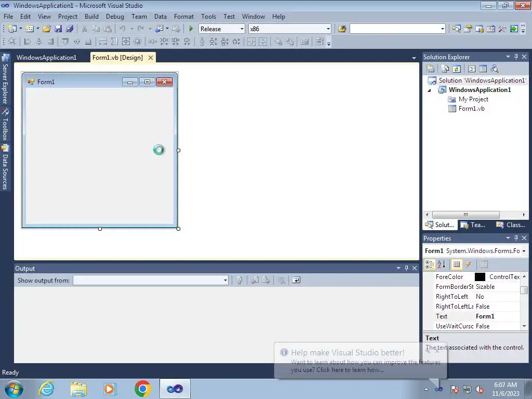Switch Properties grid to Categorized view
The image size is (532, 399).
pos(430,264)
